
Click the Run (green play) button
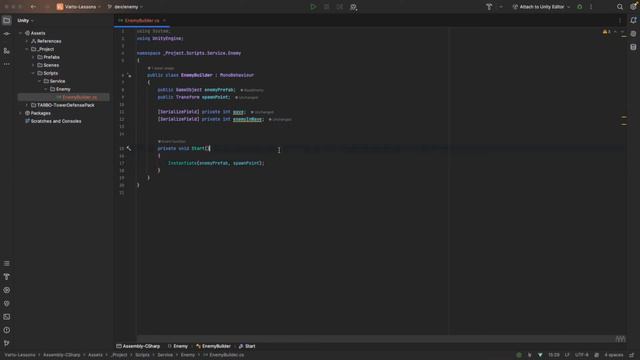[313, 7]
